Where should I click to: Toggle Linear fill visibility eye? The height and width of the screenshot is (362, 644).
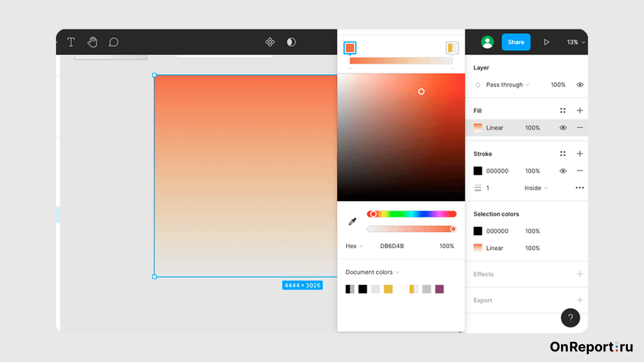tap(563, 128)
